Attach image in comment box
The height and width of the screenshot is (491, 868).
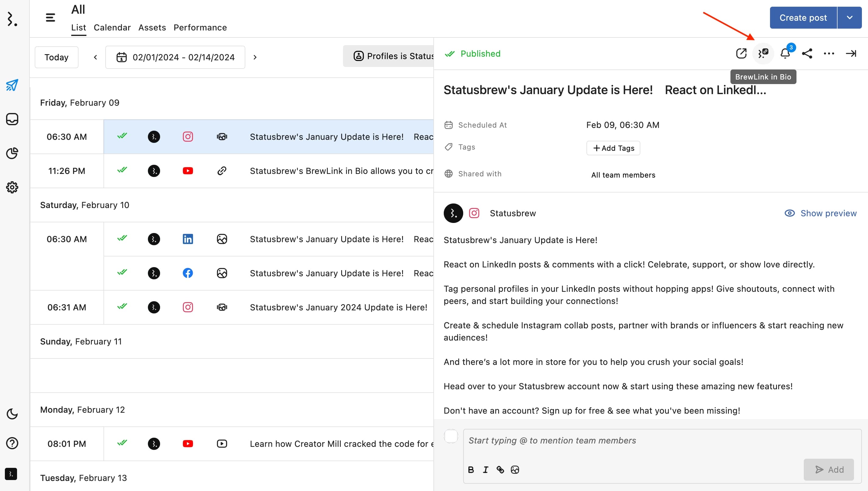tap(515, 470)
